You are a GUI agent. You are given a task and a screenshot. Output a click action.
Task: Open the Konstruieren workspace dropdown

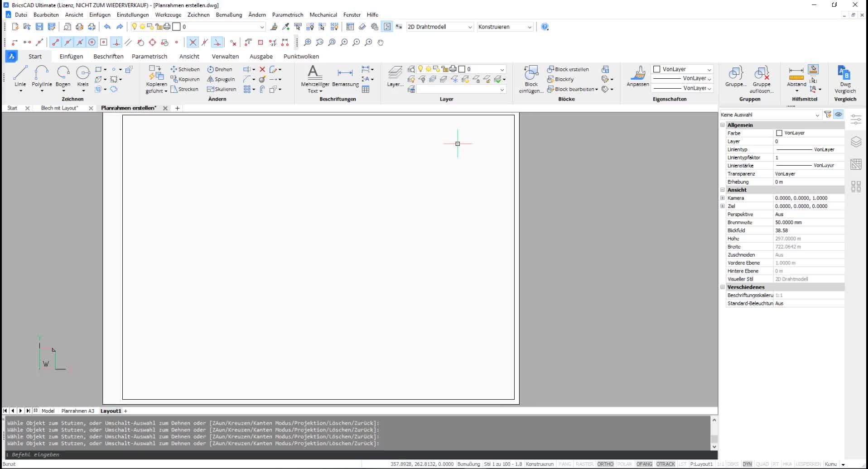(x=505, y=27)
